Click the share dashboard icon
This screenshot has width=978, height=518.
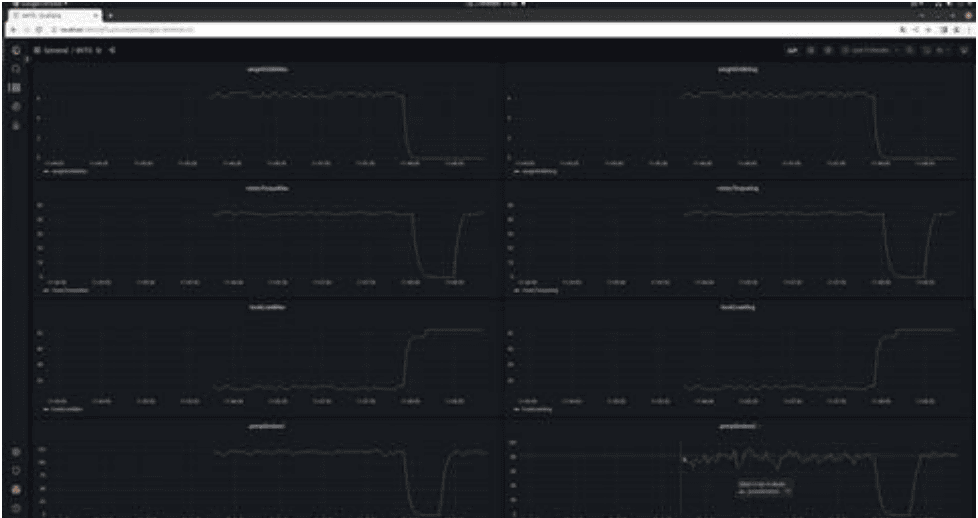click(x=112, y=50)
